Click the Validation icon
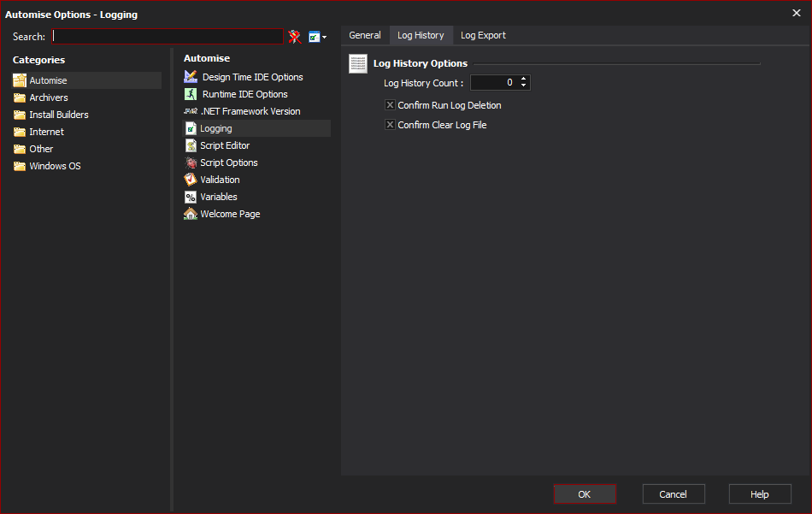 [x=191, y=180]
